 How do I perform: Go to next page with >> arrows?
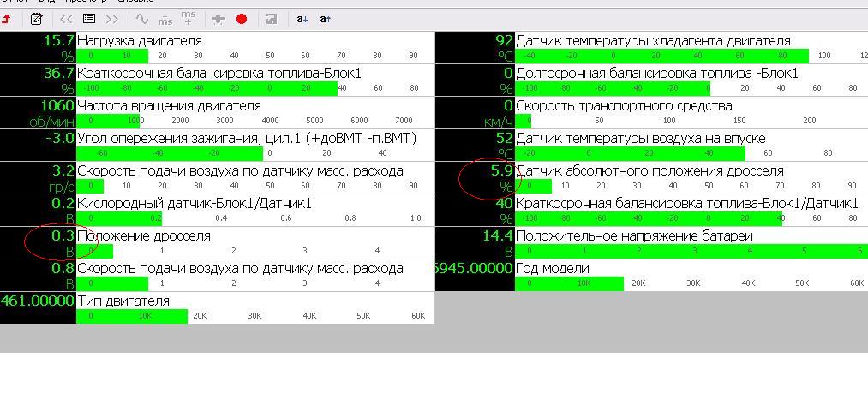pos(112,20)
